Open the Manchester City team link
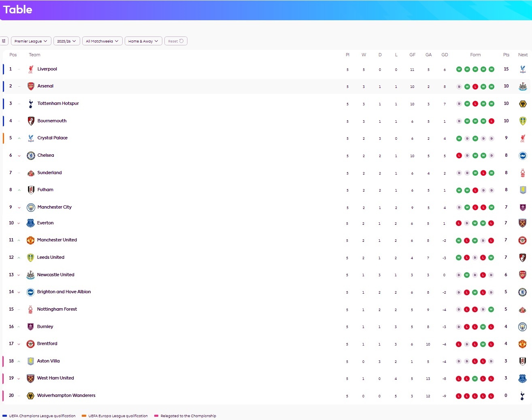Viewport: 532px width, 420px height. (54, 207)
